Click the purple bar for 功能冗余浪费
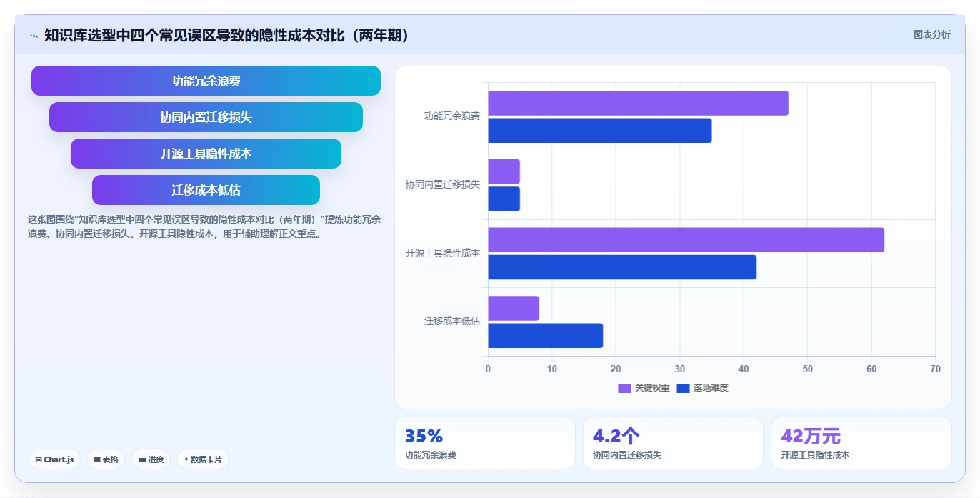The height and width of the screenshot is (498, 980). (638, 103)
